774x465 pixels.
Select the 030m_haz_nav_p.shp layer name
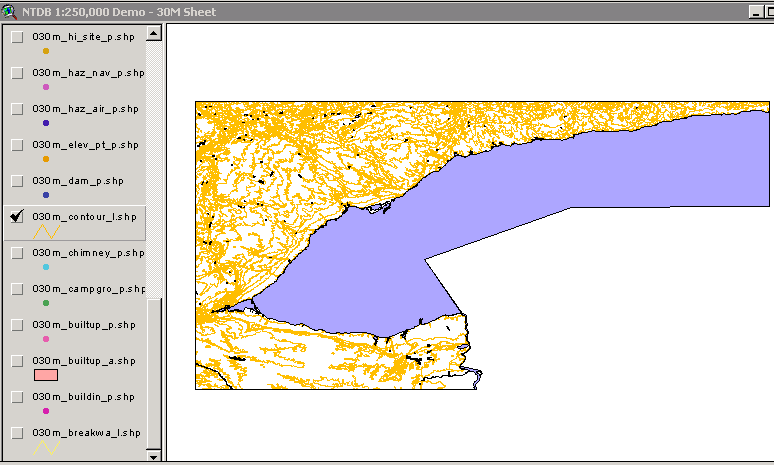88,73
